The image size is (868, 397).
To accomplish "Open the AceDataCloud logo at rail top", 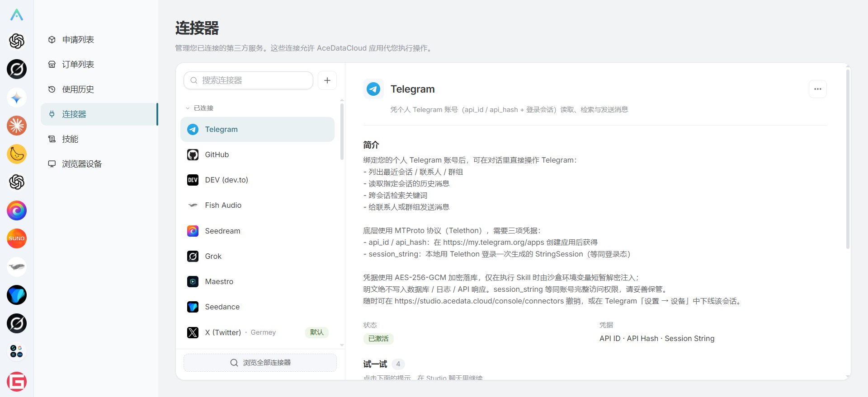I will (x=17, y=15).
